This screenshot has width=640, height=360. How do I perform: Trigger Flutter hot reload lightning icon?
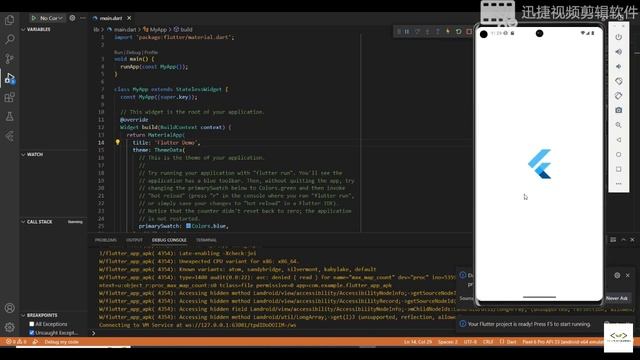coord(448,31)
